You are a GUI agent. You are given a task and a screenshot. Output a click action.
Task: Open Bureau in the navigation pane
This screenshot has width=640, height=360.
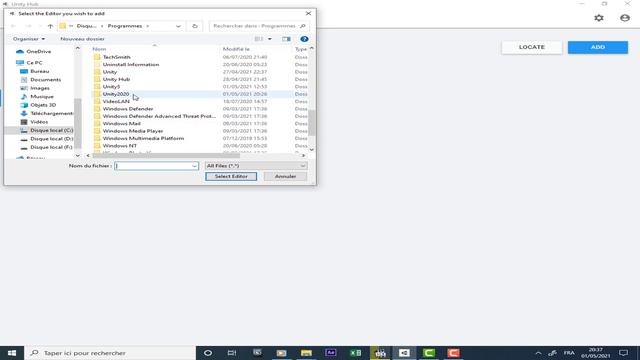pyautogui.click(x=40, y=71)
